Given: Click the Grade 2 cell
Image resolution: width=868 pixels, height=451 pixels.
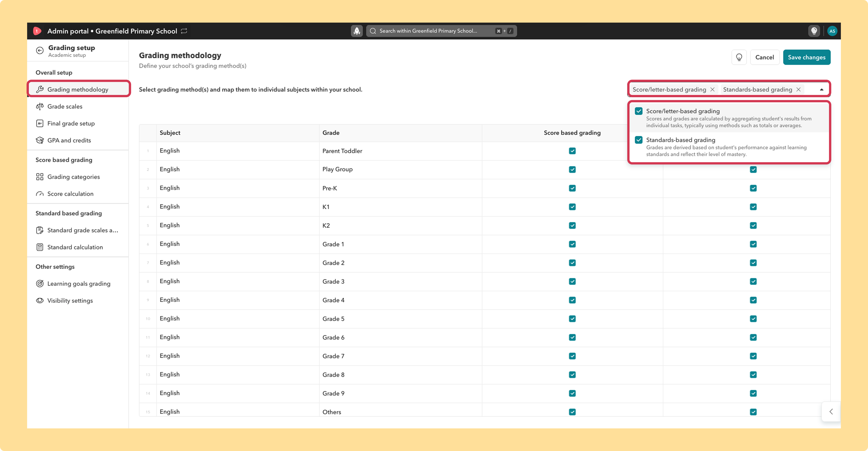Looking at the screenshot, I should [x=400, y=263].
